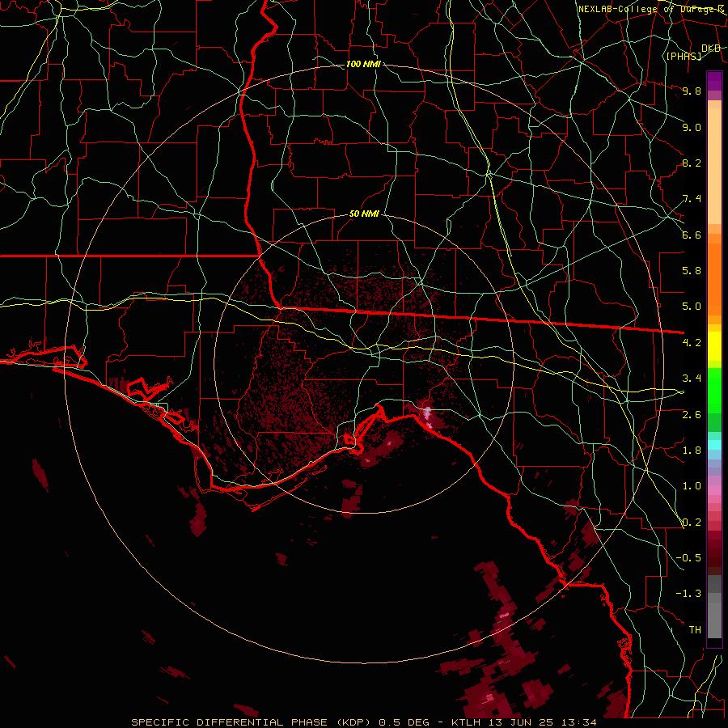Click the -0.5 value on the color scale
Image resolution: width=728 pixels, height=728 pixels.
coord(688,558)
